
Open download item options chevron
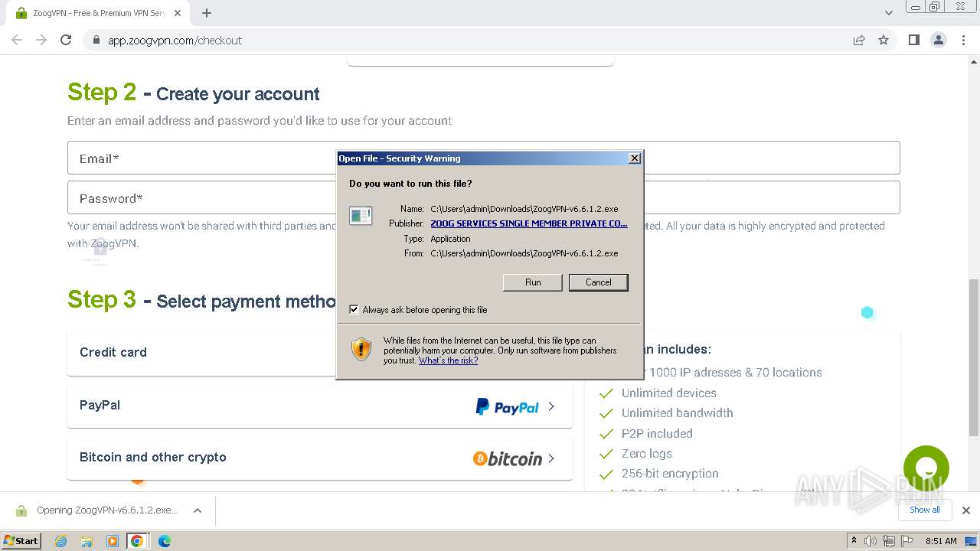click(x=197, y=510)
